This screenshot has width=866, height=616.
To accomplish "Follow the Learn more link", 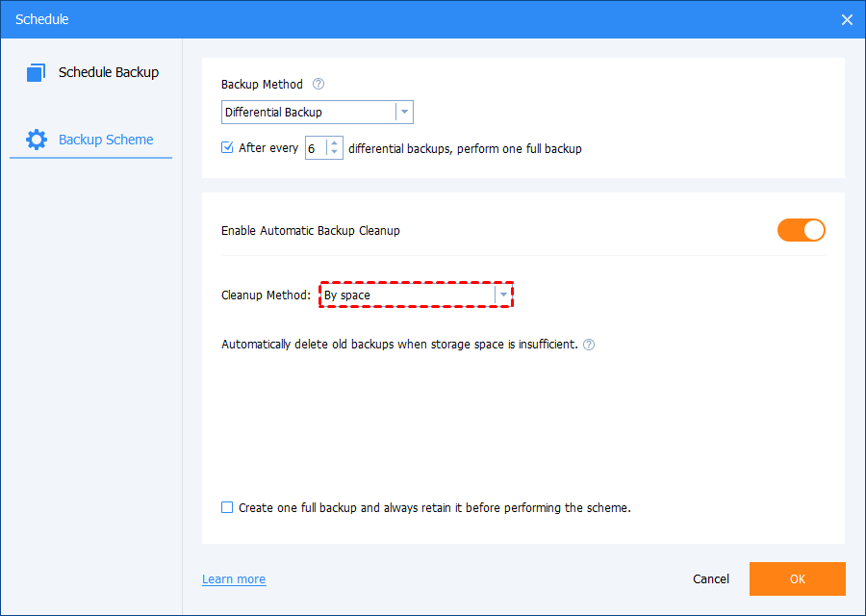I will (x=234, y=579).
